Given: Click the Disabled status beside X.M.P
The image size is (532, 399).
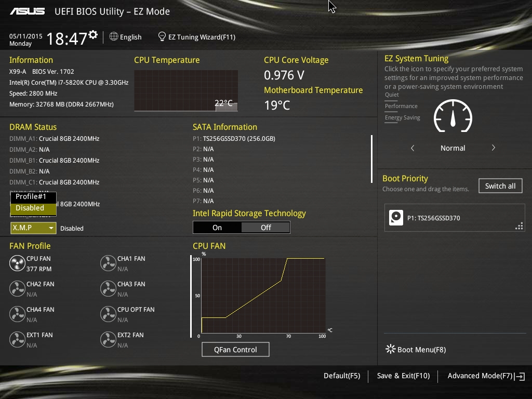Looking at the screenshot, I should click(x=72, y=229).
